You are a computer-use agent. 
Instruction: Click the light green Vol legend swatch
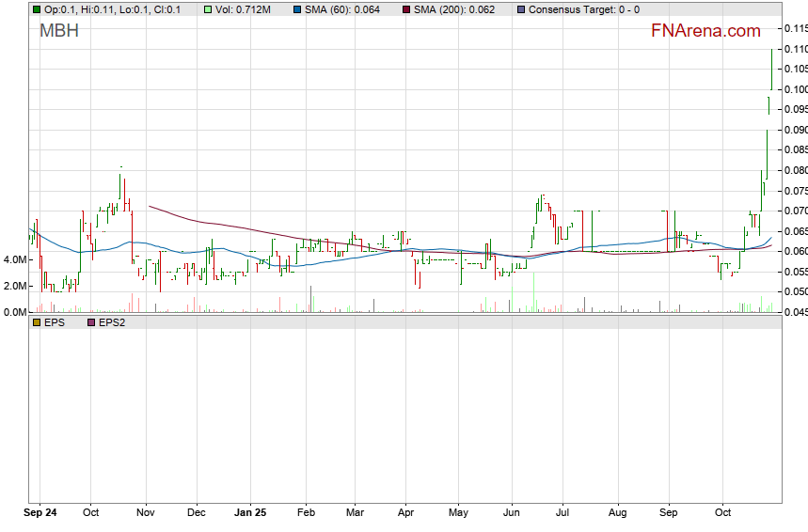209,9
